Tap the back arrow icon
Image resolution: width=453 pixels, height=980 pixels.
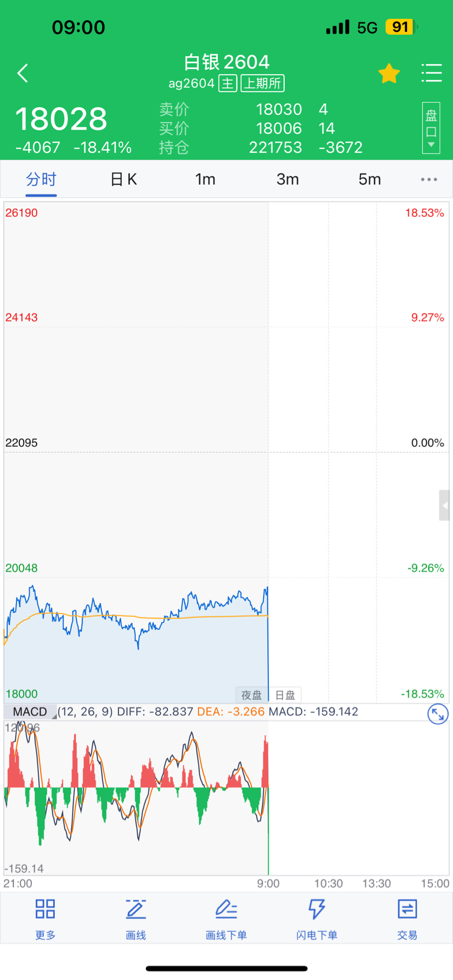23,73
